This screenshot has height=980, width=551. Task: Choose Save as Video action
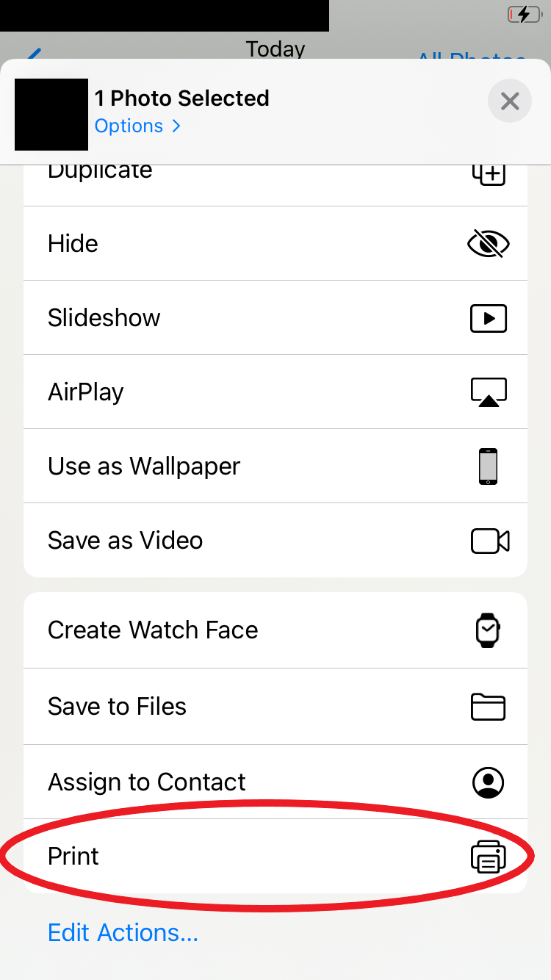125,541
